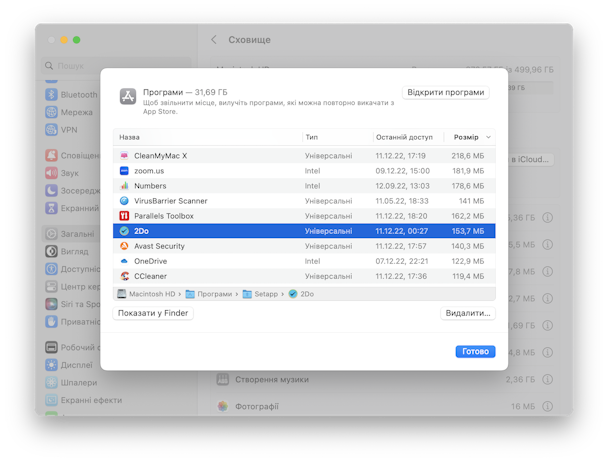Select the Avast Security row name
This screenshot has height=462, width=608.
pyautogui.click(x=159, y=246)
